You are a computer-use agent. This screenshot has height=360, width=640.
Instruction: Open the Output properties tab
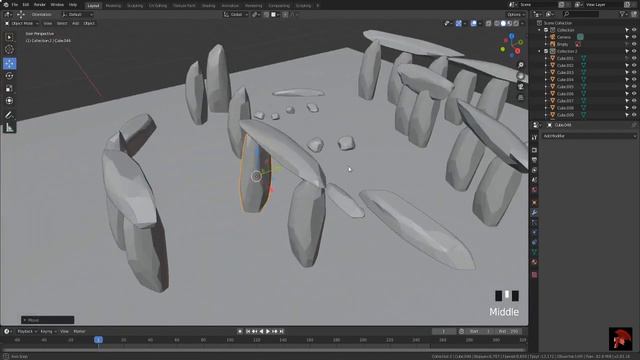[x=534, y=160]
